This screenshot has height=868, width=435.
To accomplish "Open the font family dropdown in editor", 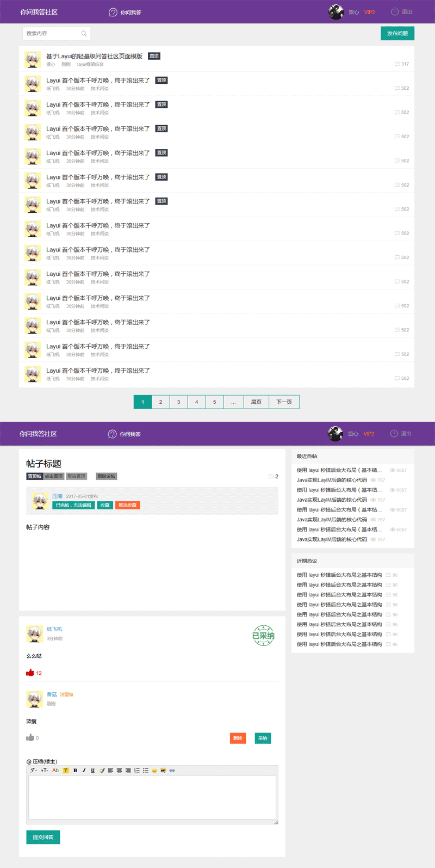I will tap(34, 771).
